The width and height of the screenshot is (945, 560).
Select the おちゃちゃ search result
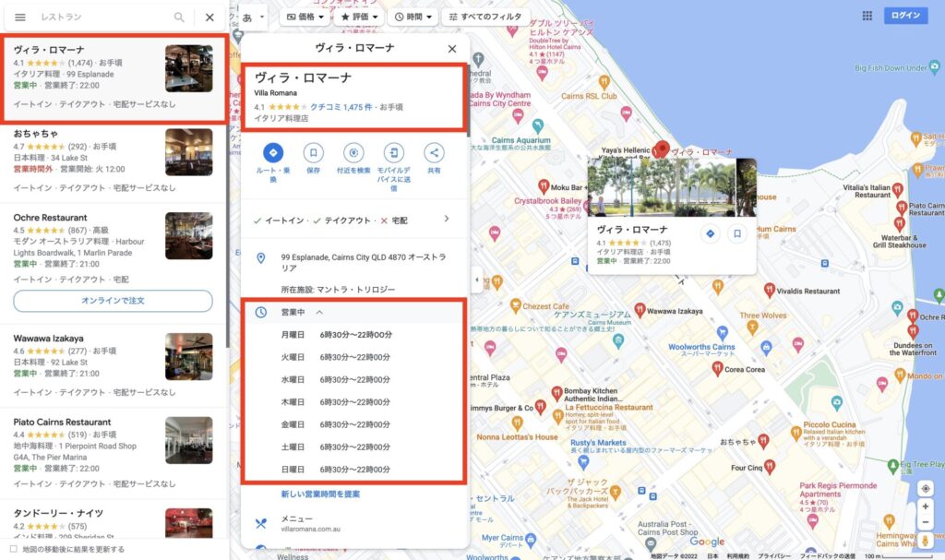(114, 161)
